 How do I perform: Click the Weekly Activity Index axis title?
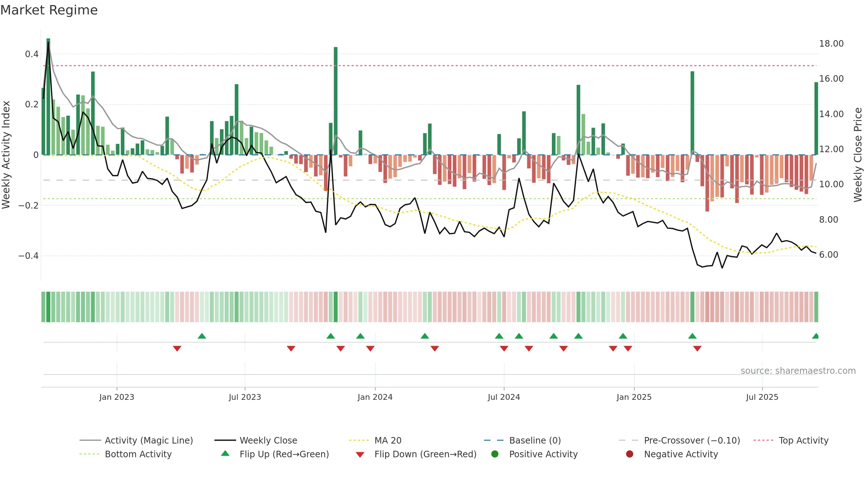click(6, 155)
